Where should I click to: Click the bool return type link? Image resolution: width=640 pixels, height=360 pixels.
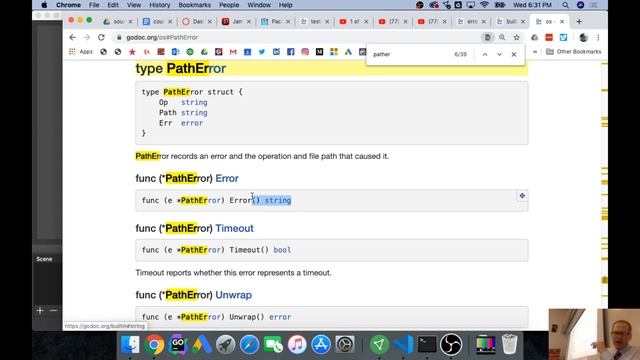coord(282,250)
